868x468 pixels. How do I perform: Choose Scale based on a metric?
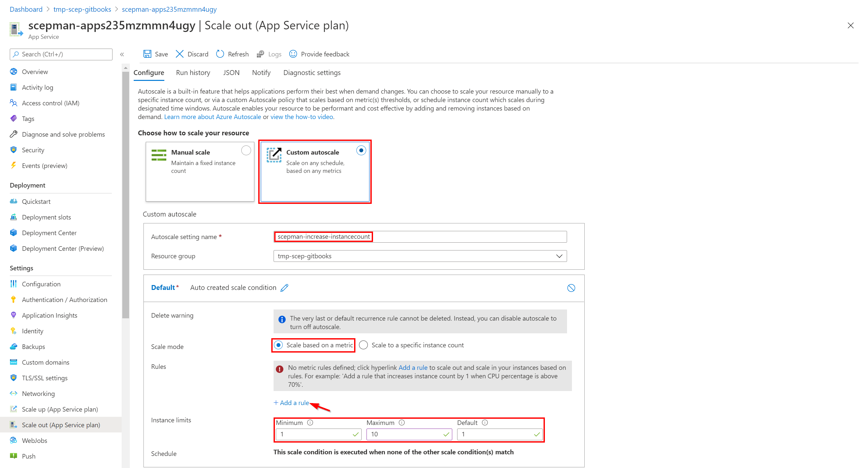point(278,345)
